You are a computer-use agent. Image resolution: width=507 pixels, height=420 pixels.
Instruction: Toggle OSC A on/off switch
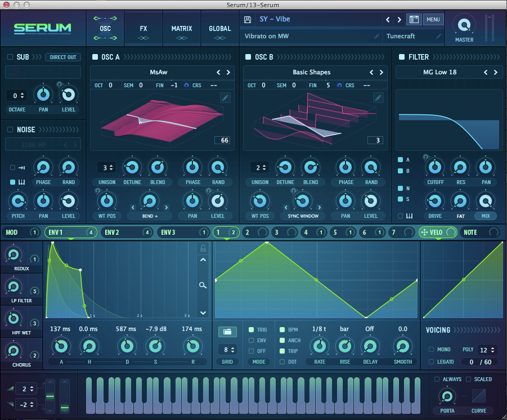point(95,57)
